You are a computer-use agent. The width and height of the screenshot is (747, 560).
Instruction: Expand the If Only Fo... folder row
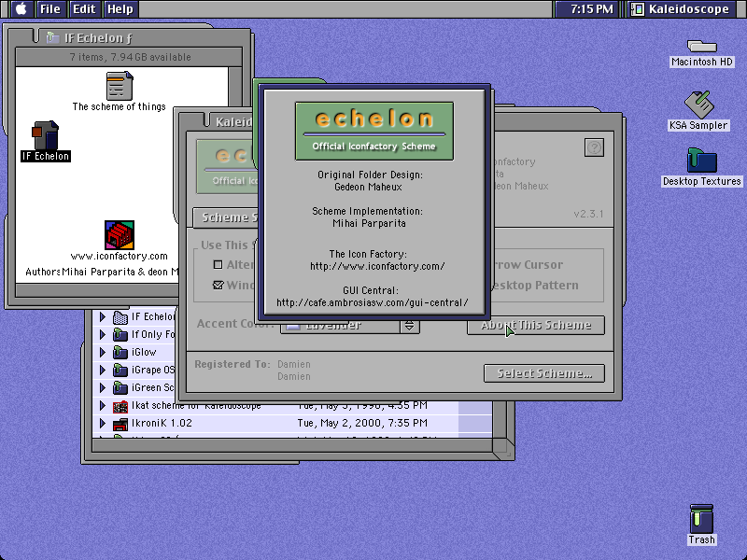point(102,334)
